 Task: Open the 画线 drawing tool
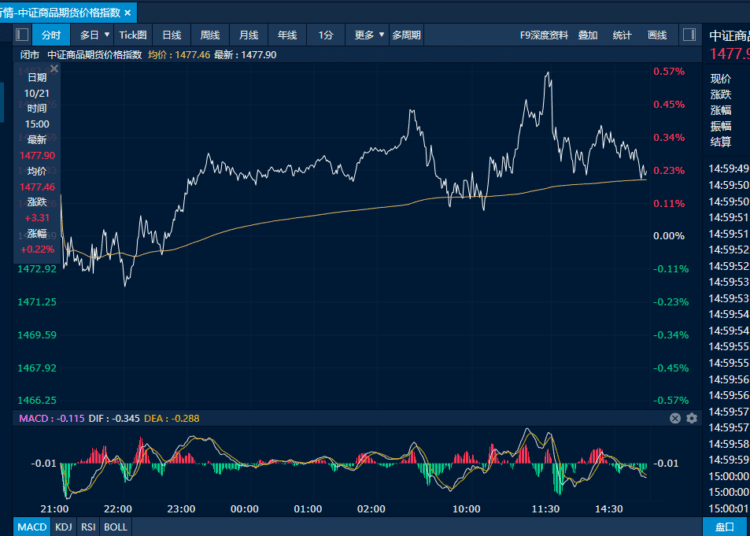657,35
